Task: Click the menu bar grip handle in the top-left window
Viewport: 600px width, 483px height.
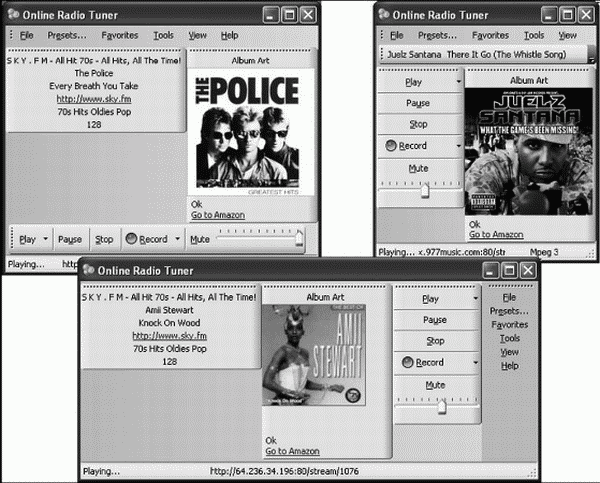Action: click(11, 35)
